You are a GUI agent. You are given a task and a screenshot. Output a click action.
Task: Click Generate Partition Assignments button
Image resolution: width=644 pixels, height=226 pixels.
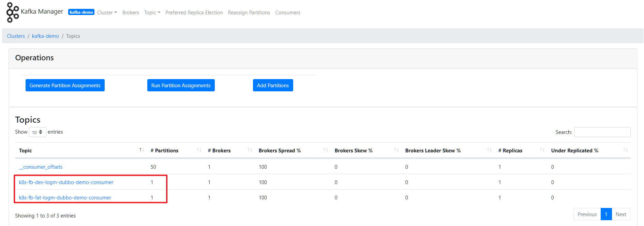tap(65, 86)
